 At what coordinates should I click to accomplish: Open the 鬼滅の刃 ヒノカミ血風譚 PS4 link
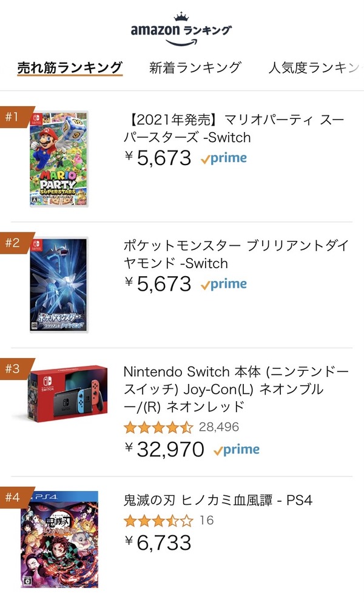coord(218,500)
